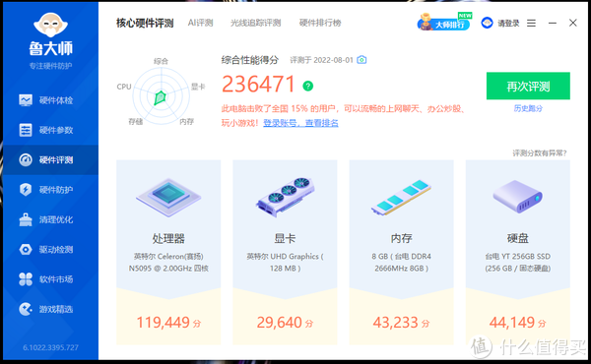This screenshot has width=591, height=364.
Task: Click the hard disk icon
Action: [x=517, y=196]
